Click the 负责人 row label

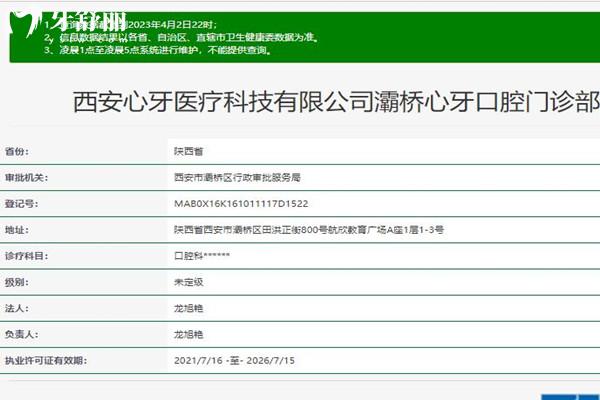21,335
